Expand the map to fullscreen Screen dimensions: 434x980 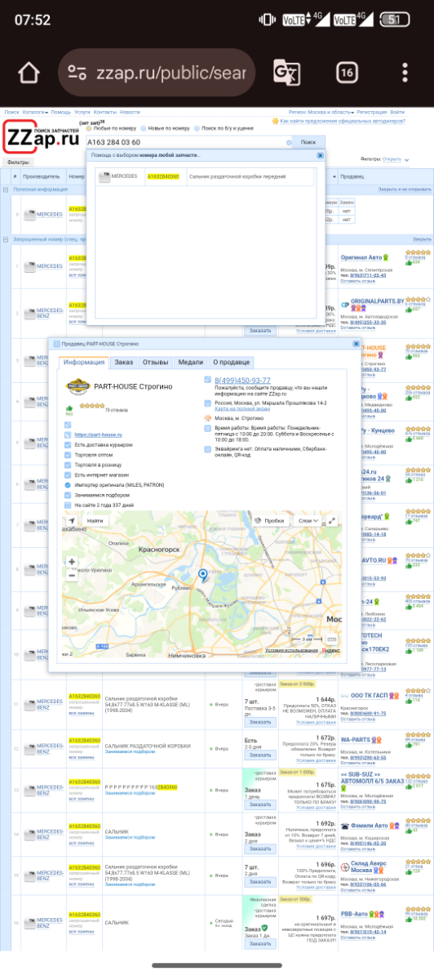click(x=332, y=520)
